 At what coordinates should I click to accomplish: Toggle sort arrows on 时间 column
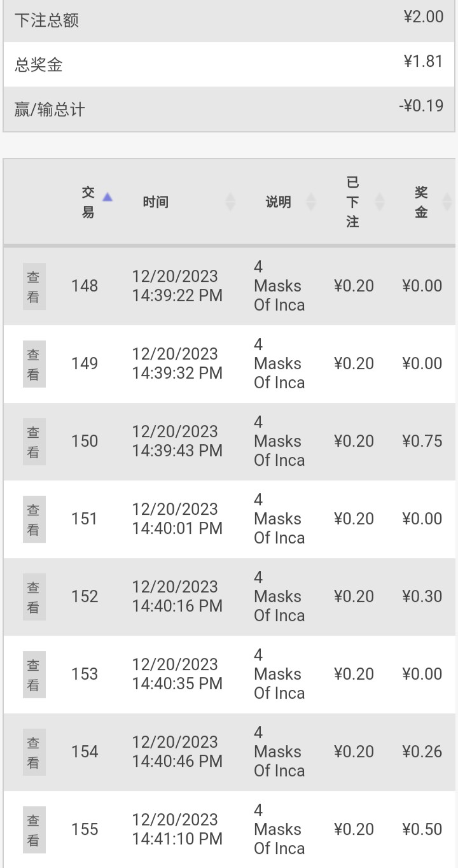(230, 202)
